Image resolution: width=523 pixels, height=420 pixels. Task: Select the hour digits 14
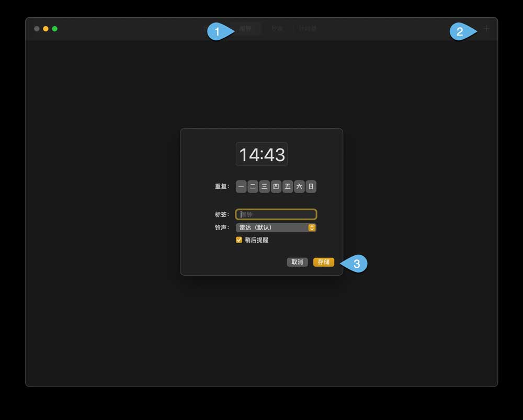(249, 155)
